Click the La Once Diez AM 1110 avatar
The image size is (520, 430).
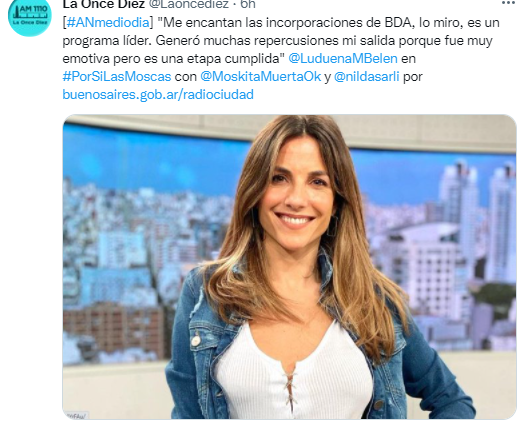[30, 16]
